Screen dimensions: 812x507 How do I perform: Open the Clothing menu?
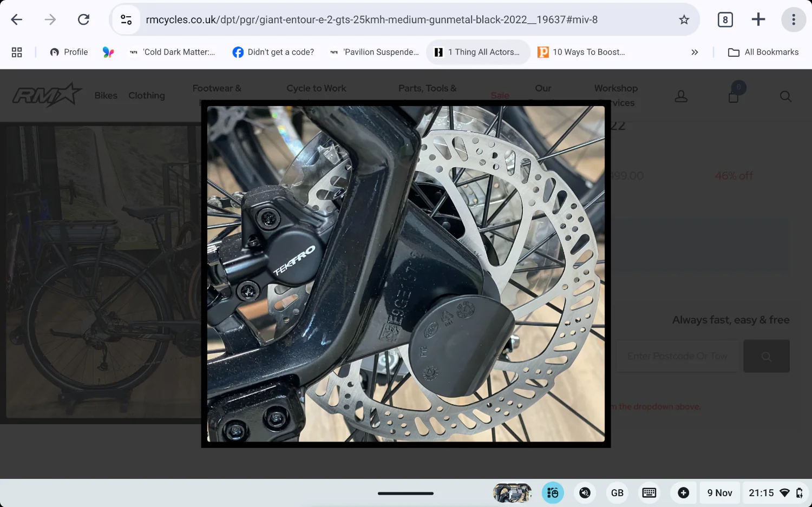click(147, 95)
